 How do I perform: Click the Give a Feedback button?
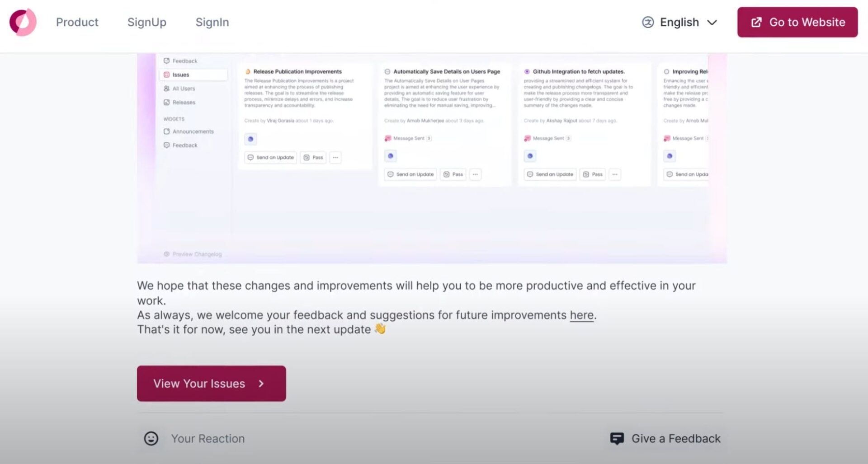665,438
